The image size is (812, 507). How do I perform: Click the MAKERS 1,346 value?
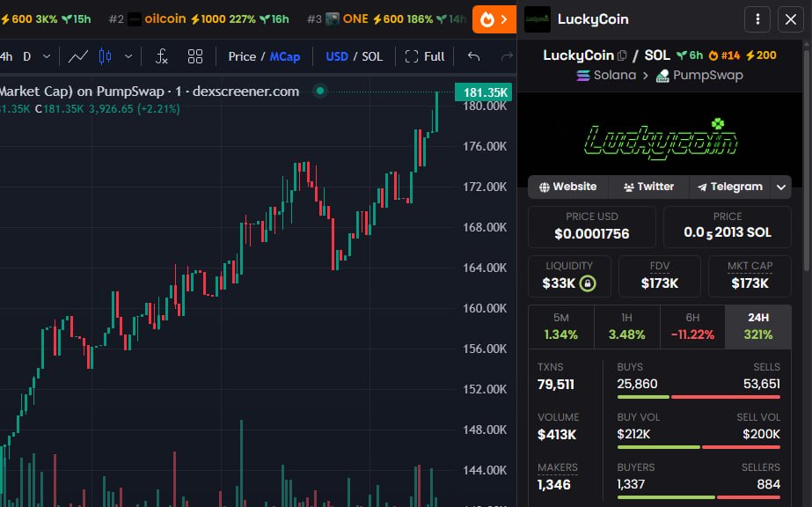point(553,485)
